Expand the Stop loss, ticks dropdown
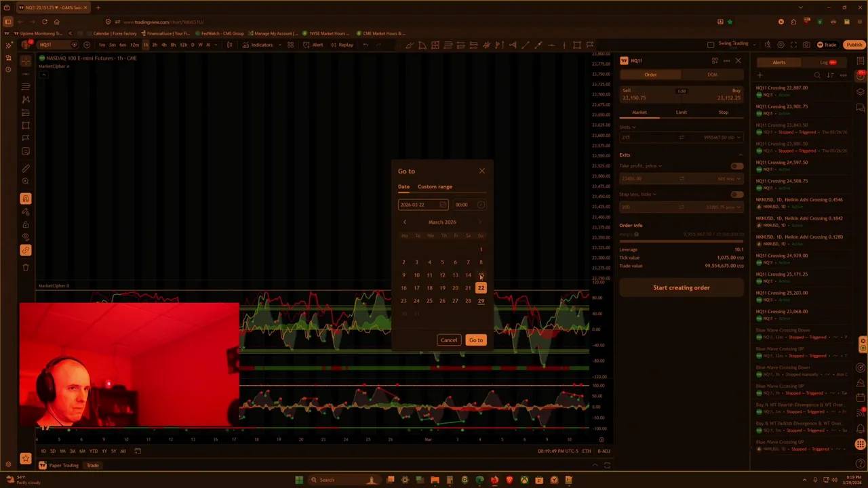The image size is (868, 488). click(637, 195)
